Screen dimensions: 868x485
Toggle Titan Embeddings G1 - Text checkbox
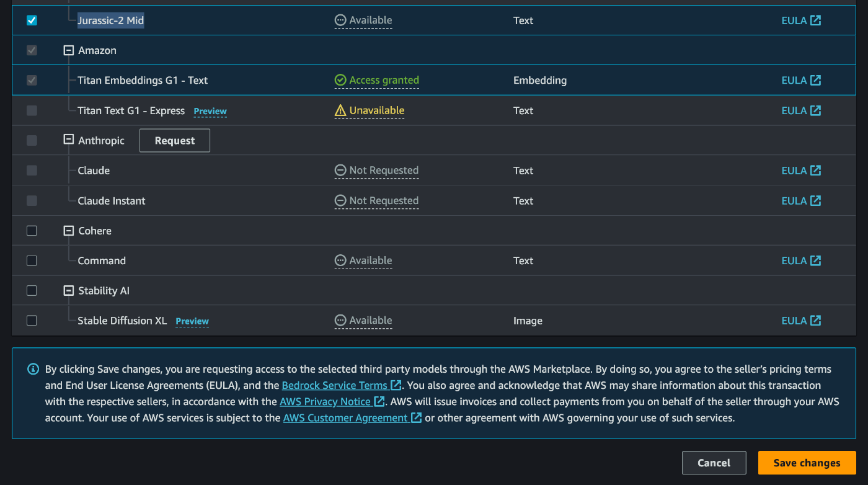[32, 80]
